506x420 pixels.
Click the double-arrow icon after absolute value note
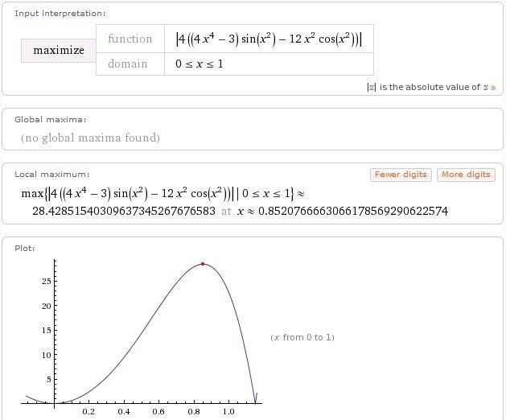pyautogui.click(x=492, y=87)
